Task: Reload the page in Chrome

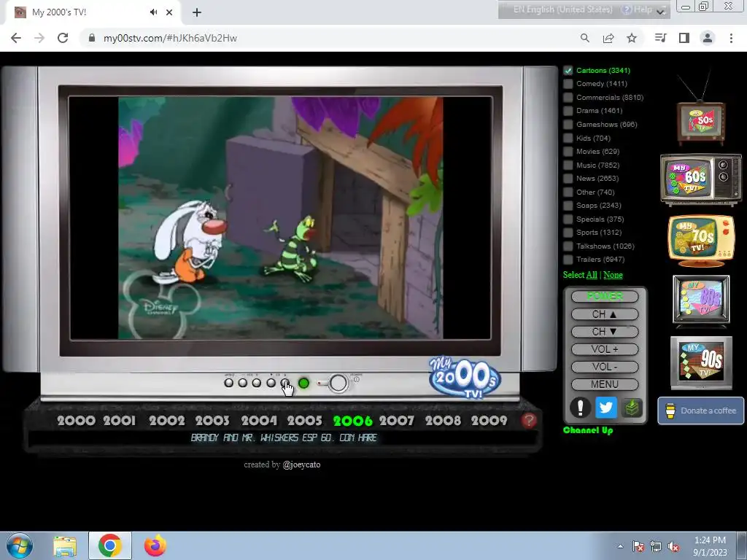Action: (x=63, y=38)
